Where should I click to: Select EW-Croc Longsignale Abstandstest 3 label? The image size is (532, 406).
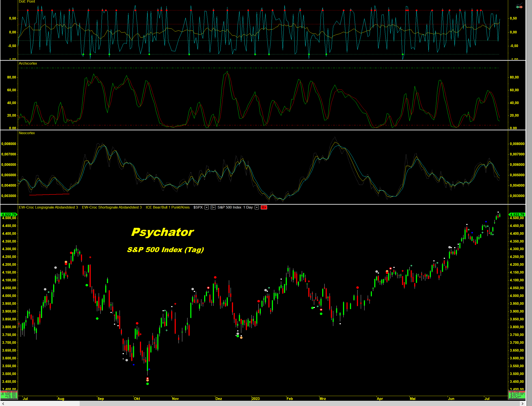click(48, 207)
